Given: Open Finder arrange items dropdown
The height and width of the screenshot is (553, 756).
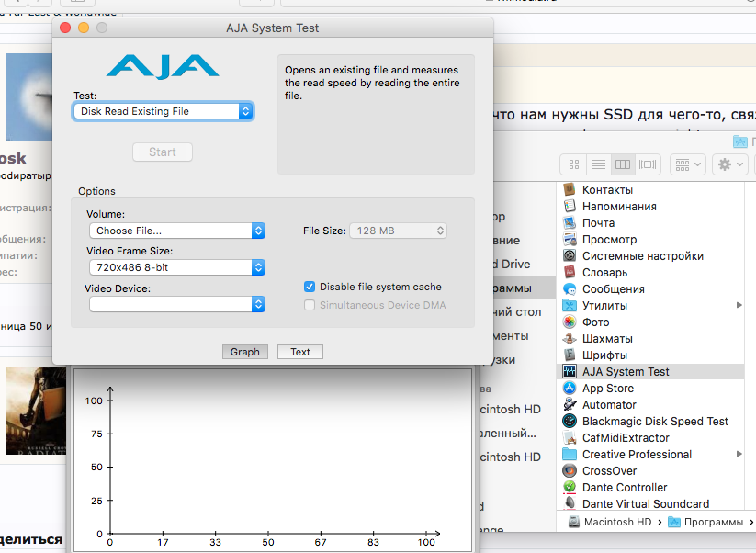Looking at the screenshot, I should (x=688, y=164).
